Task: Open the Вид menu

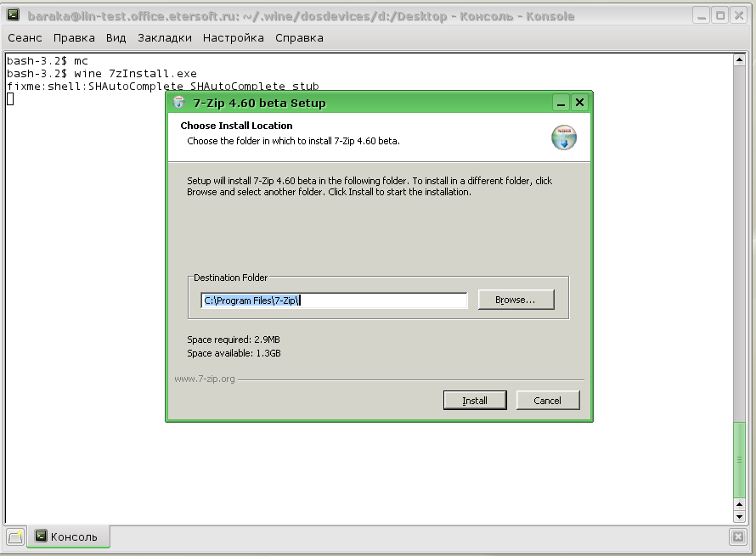Action: tap(116, 38)
